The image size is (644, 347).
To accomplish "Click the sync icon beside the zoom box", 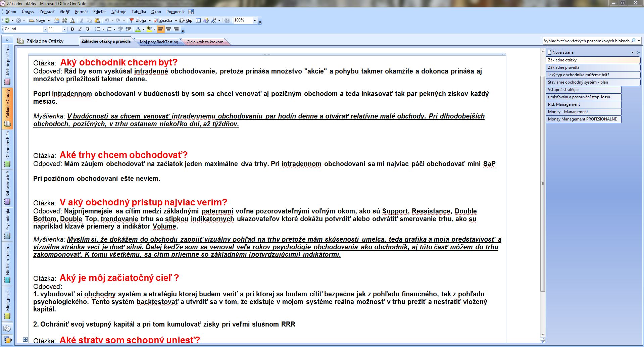I will 227,20.
